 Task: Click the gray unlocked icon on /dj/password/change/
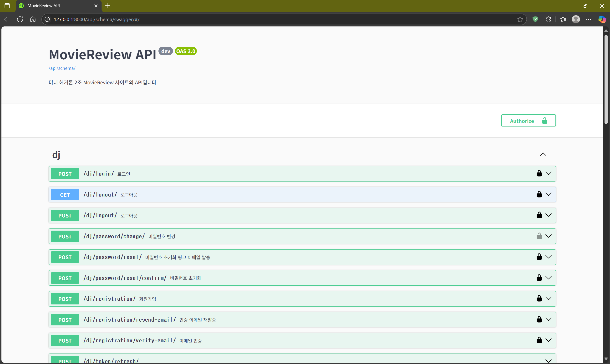pyautogui.click(x=539, y=236)
